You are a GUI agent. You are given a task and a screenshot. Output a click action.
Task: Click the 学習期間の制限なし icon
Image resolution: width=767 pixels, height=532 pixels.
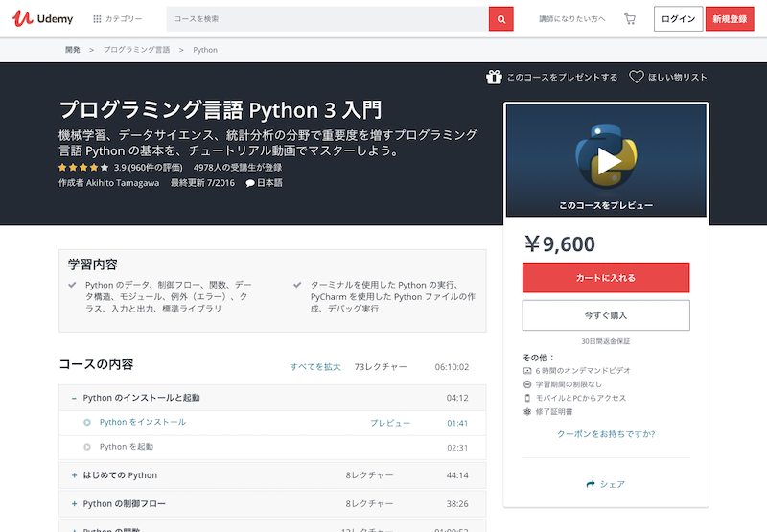pyautogui.click(x=527, y=384)
